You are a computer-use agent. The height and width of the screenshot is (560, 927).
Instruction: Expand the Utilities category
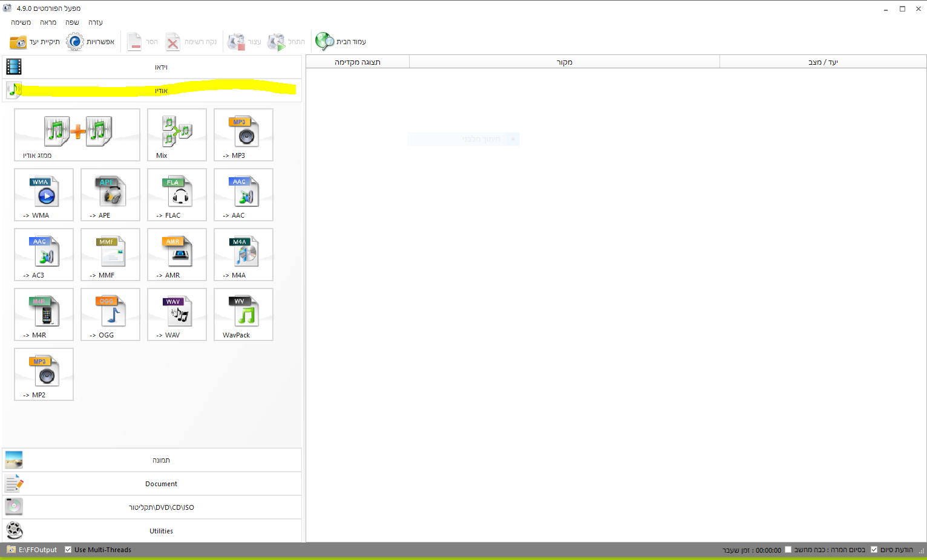152,531
